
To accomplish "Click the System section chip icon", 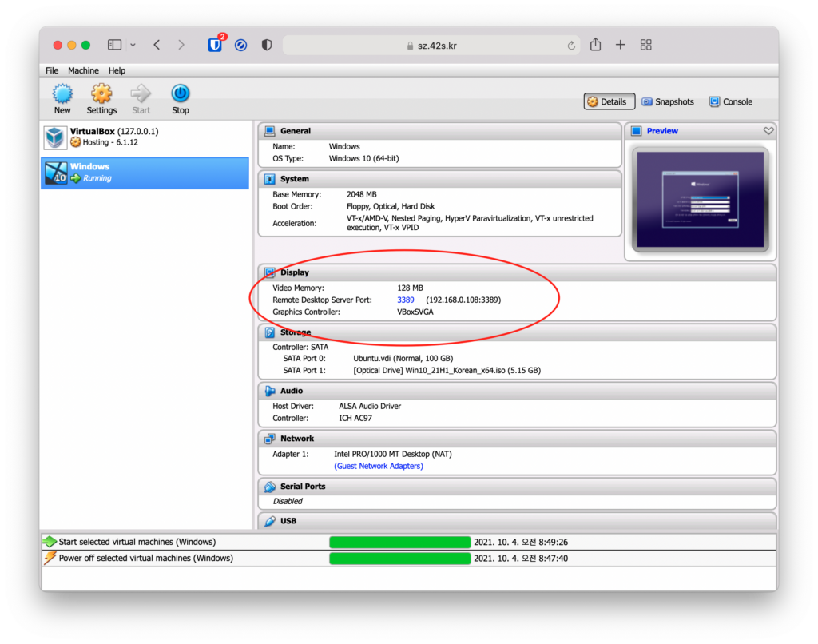I will [x=270, y=179].
